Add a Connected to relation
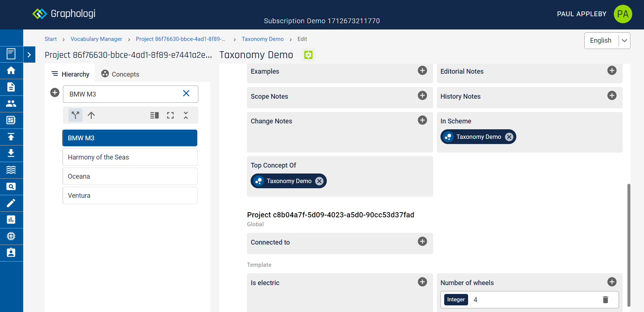 tap(422, 241)
